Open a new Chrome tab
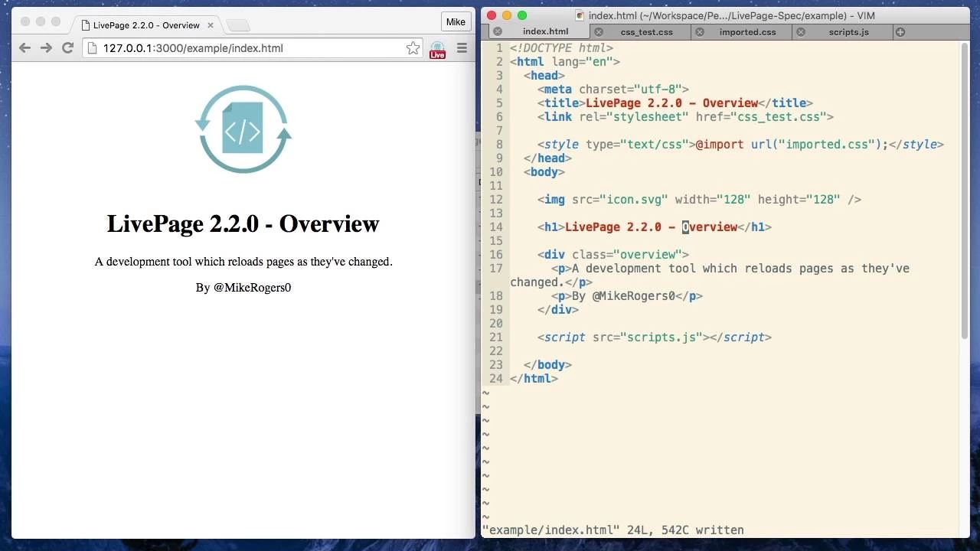This screenshot has height=551, width=980. tap(238, 25)
